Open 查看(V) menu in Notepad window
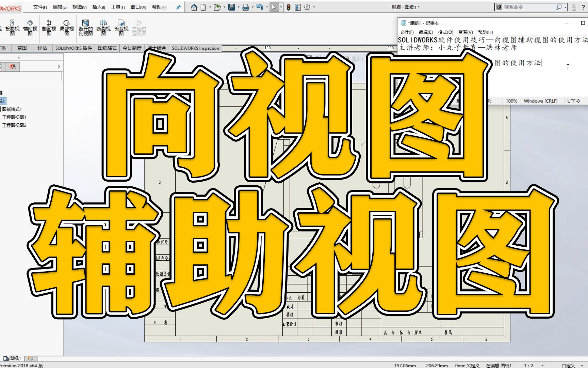The image size is (588, 368). pos(465,32)
